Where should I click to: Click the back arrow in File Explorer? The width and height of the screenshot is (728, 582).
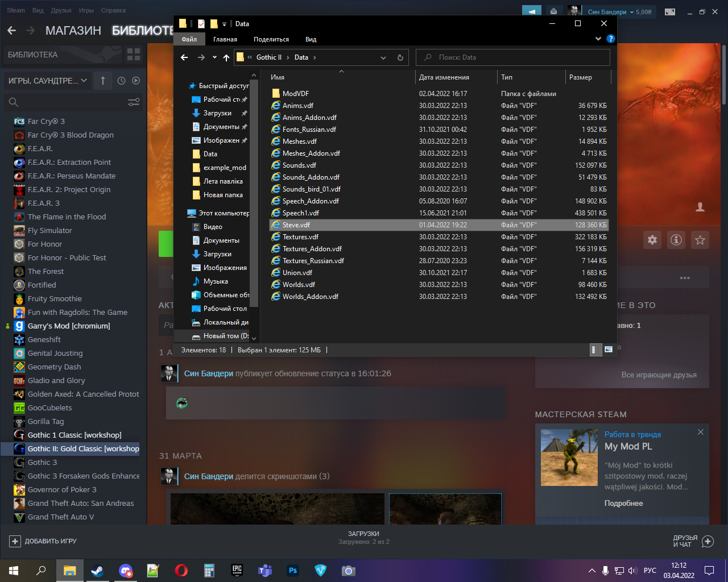(x=184, y=57)
